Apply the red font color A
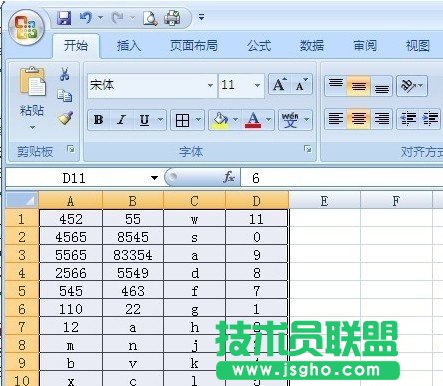Image resolution: width=443 pixels, height=386 pixels. pyautogui.click(x=253, y=120)
